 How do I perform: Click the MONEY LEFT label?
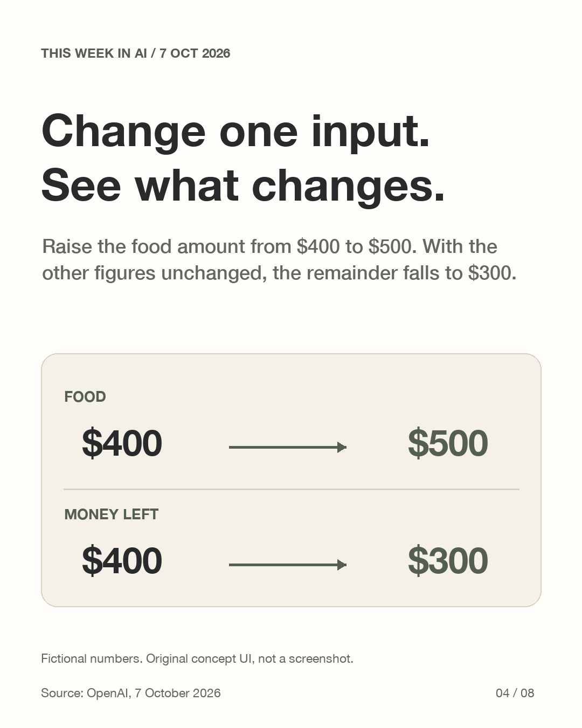pyautogui.click(x=112, y=514)
